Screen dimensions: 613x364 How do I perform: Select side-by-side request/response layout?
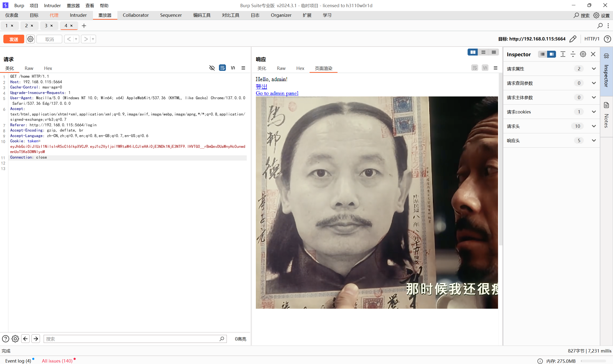click(473, 52)
